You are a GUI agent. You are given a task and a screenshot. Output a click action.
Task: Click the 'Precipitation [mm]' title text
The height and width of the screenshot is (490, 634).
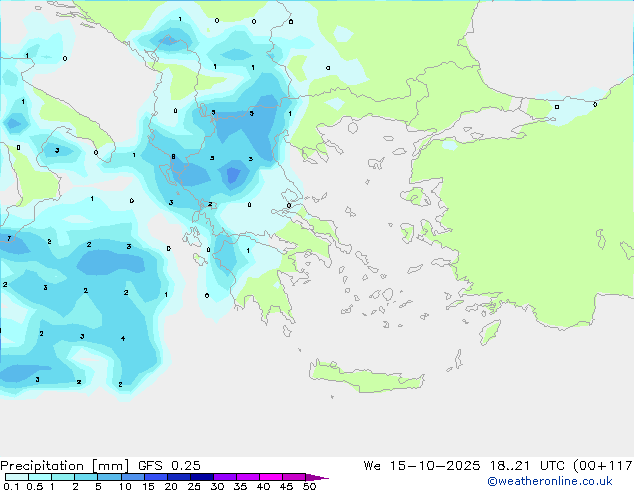tap(65, 466)
